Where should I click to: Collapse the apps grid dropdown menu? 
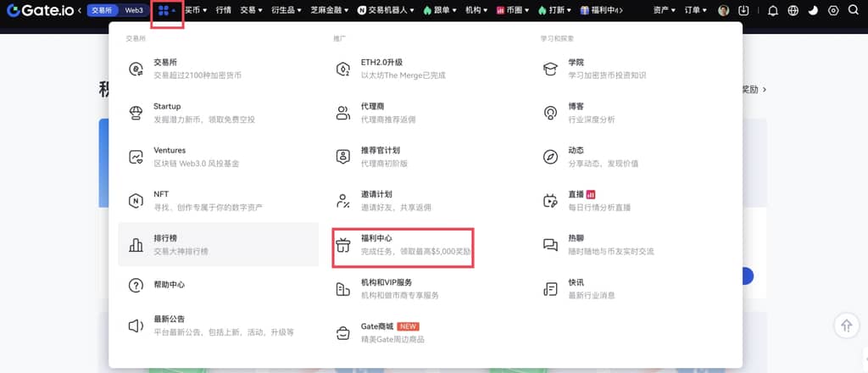click(x=166, y=11)
